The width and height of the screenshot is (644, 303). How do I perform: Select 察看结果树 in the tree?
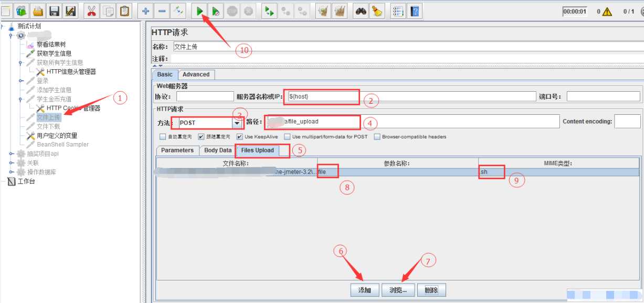(51, 44)
